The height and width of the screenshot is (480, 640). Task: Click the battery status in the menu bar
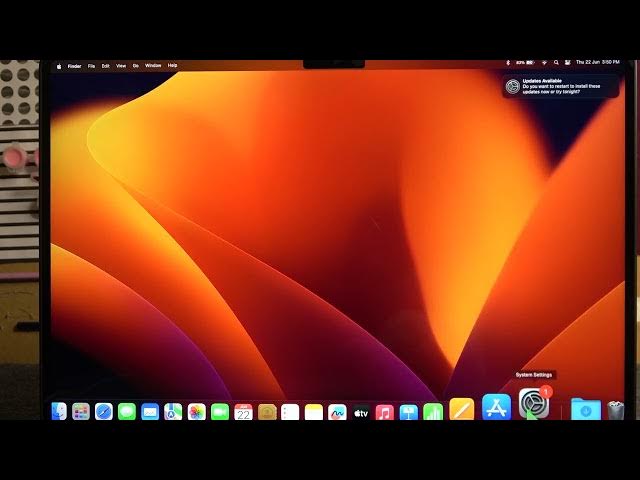525,62
